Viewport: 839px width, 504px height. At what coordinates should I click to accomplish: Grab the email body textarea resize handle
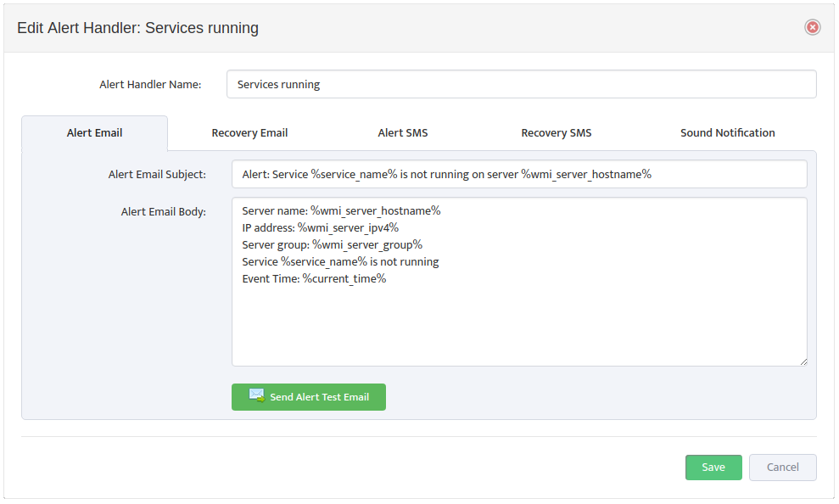803,361
